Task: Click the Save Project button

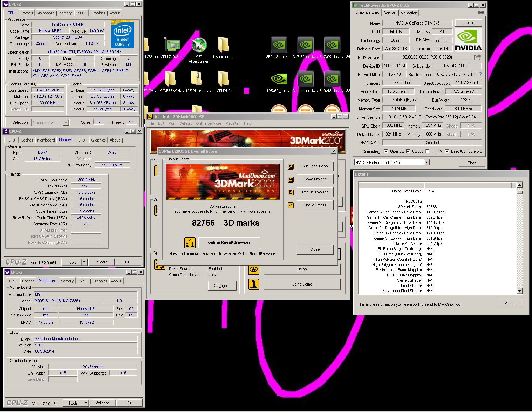Action: pos(315,179)
